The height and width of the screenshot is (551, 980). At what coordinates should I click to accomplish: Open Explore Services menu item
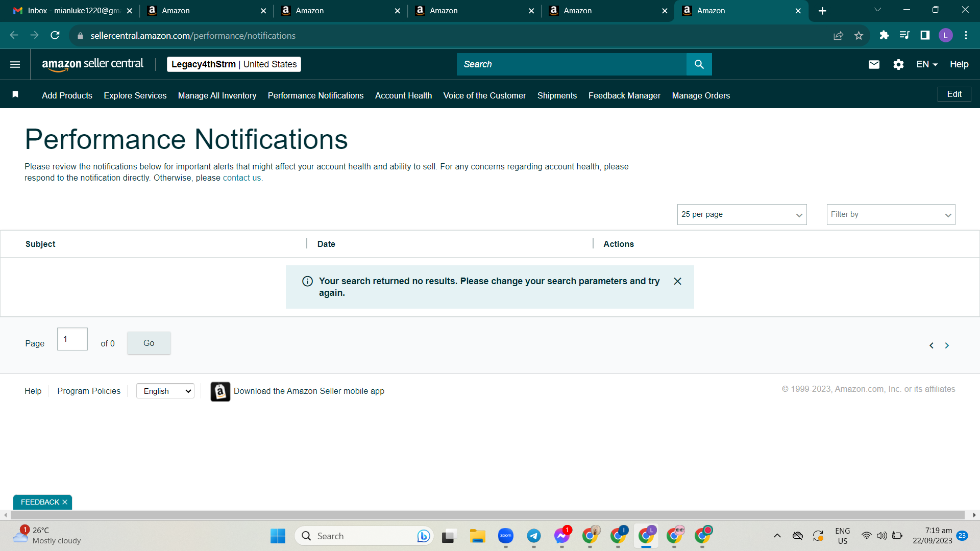pos(135,95)
